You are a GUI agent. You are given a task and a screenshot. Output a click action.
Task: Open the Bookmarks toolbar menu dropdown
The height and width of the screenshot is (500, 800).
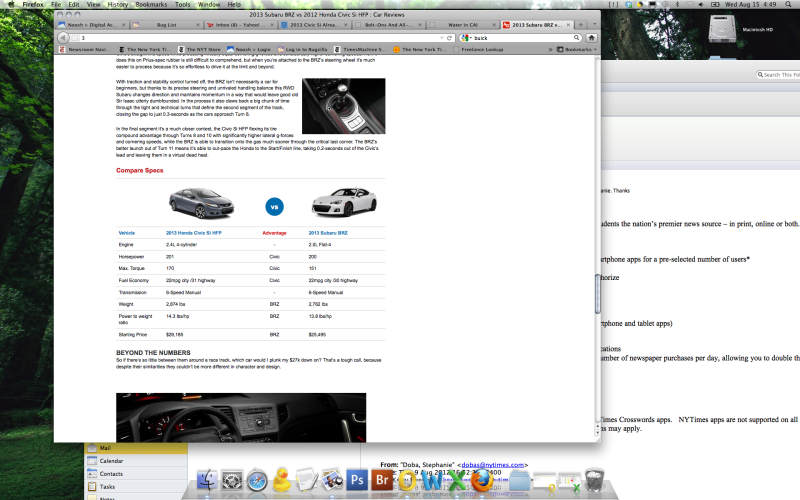pyautogui.click(x=577, y=49)
